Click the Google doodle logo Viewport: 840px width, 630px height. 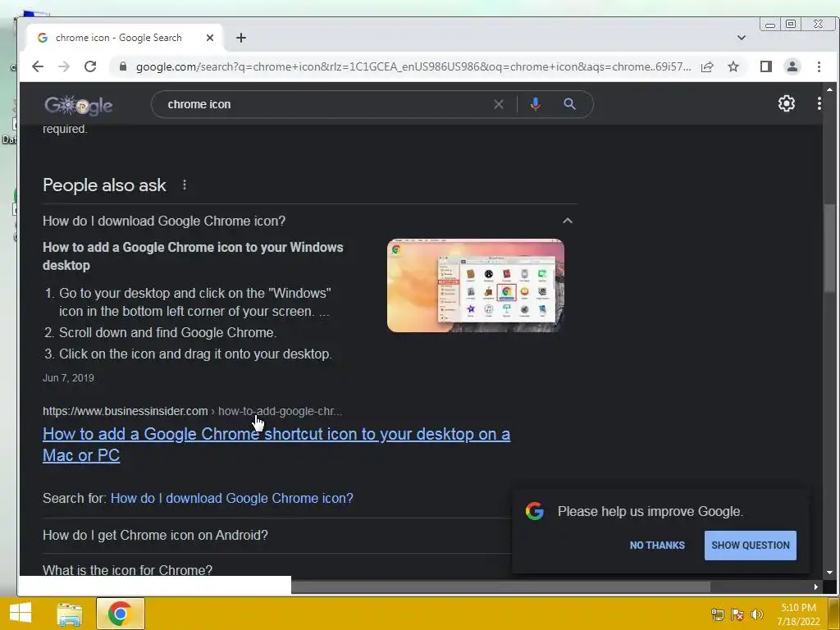click(79, 105)
